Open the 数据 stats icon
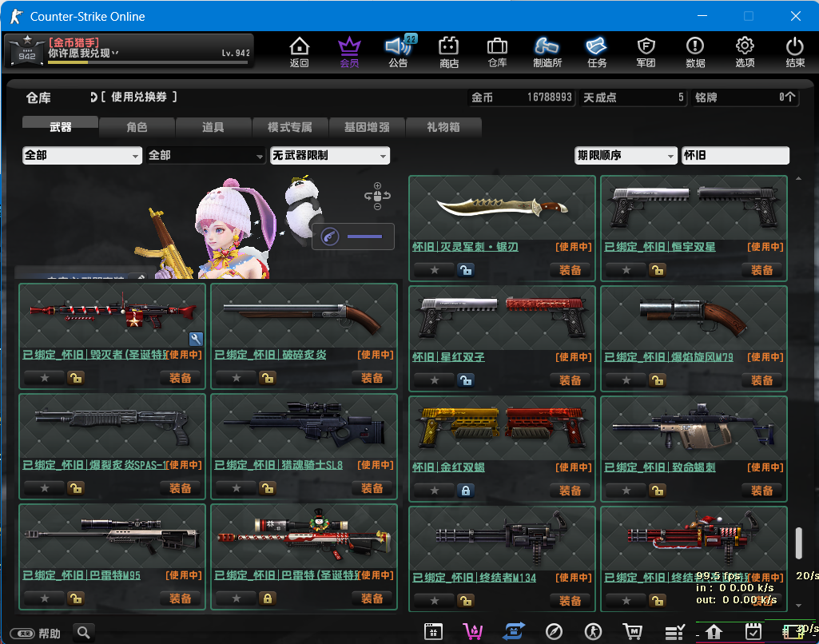The height and width of the screenshot is (644, 819). (695, 52)
